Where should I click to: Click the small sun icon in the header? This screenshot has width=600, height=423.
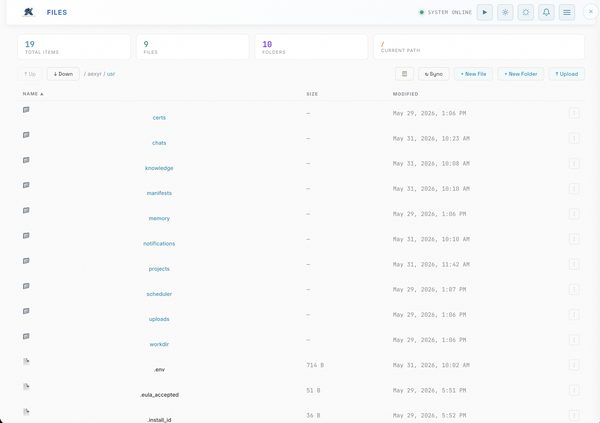point(505,12)
